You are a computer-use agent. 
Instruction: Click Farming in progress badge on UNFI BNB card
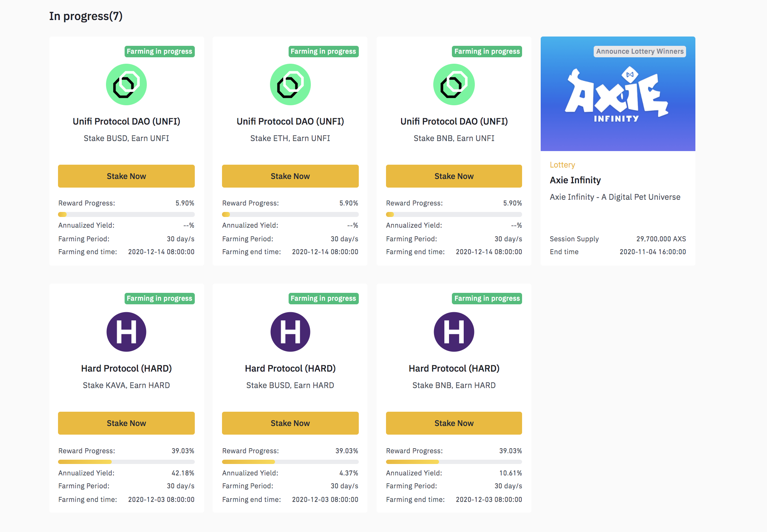pos(487,51)
